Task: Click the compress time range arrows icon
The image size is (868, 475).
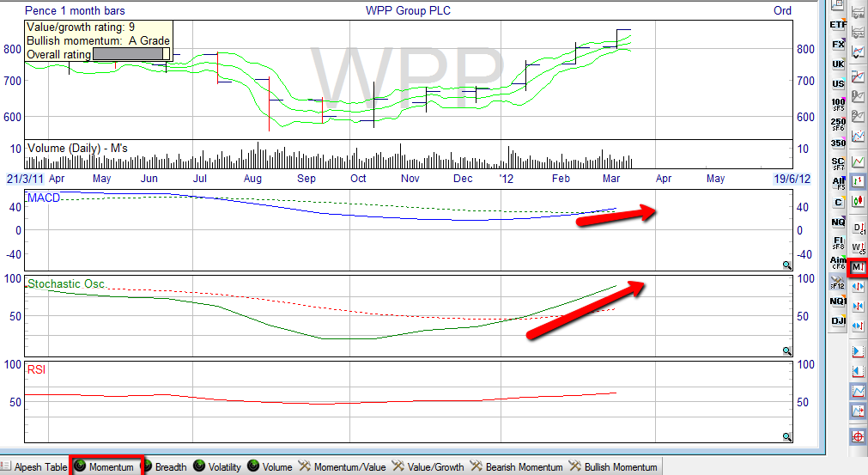Action: pyautogui.click(x=858, y=306)
